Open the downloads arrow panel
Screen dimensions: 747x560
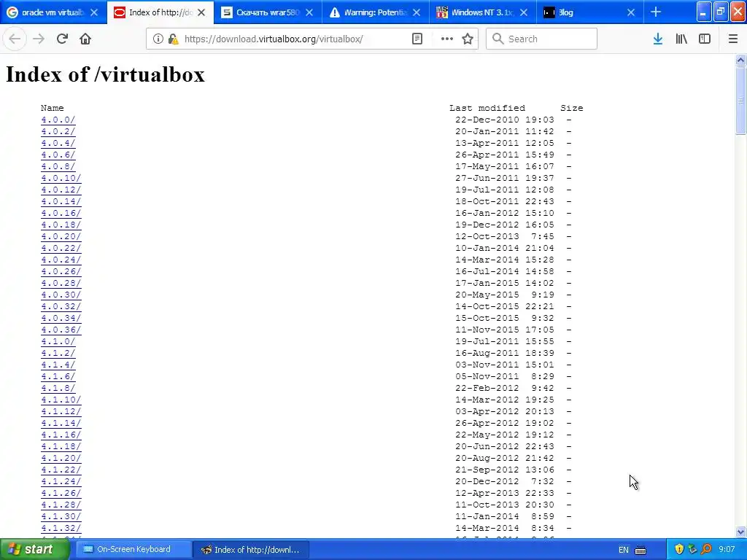point(658,39)
